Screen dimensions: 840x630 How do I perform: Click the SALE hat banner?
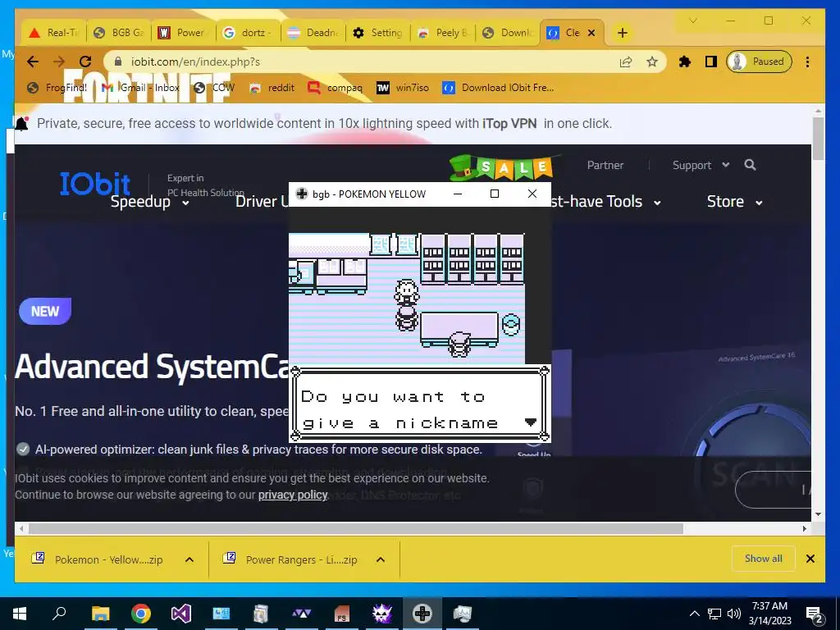pyautogui.click(x=501, y=167)
